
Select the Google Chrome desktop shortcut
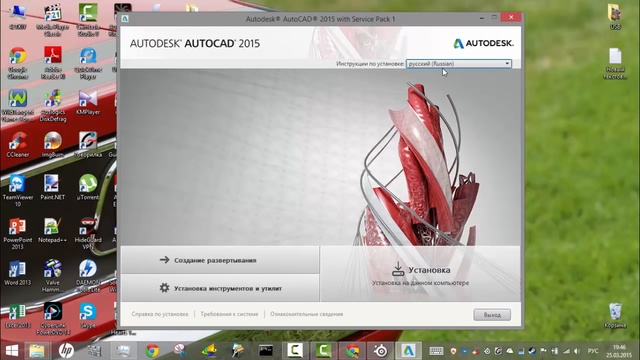coord(18,62)
